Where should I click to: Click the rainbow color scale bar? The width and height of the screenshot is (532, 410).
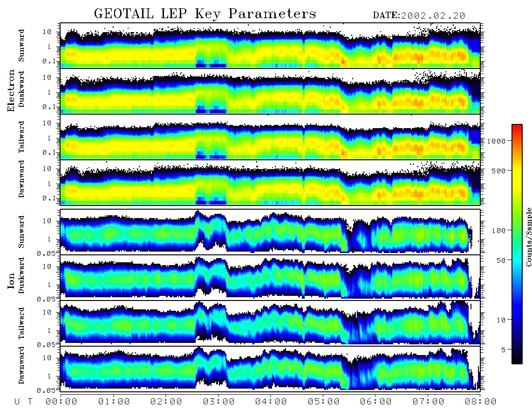517,244
